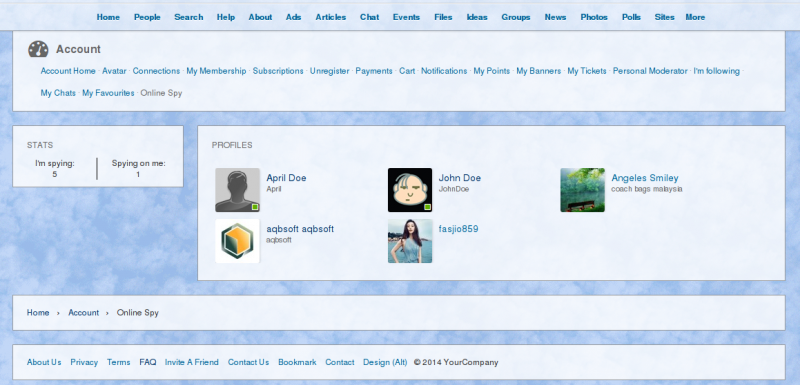Visit Angeles Smiley profile name link
This screenshot has width=800, height=385.
(644, 178)
